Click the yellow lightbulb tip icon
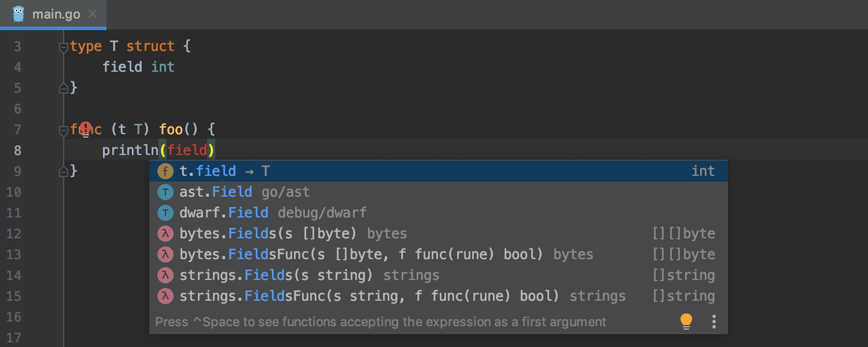Viewport: 868px width, 347px height. pyautogui.click(x=686, y=322)
